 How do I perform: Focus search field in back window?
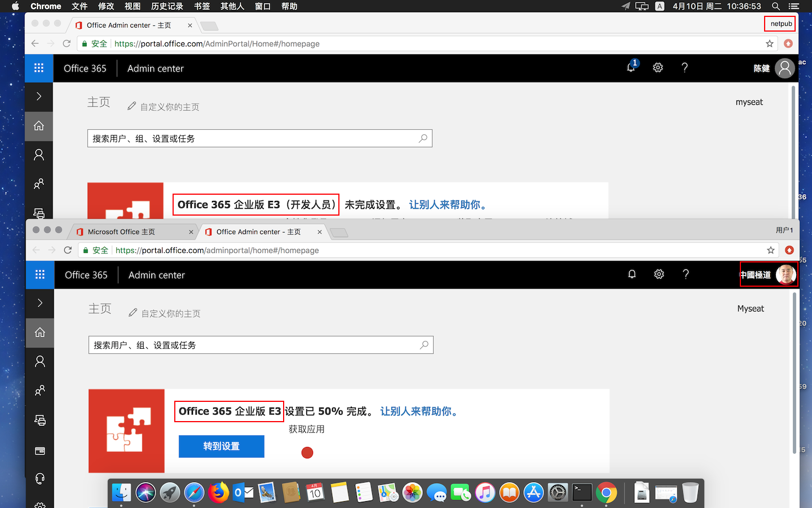[x=260, y=138]
